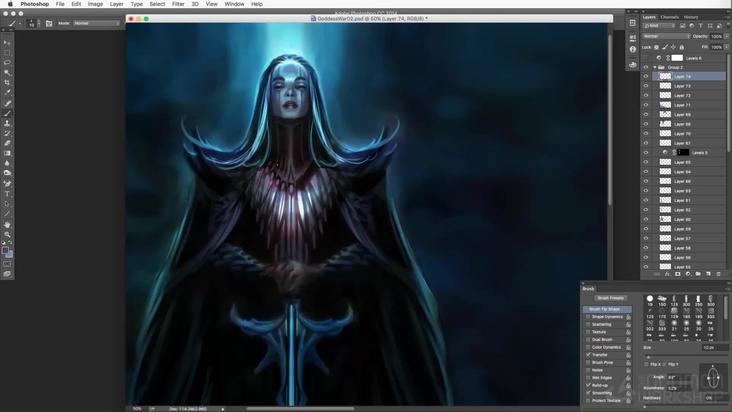Image resolution: width=732 pixels, height=412 pixels.
Task: Click Brush Presets button
Action: pos(611,298)
